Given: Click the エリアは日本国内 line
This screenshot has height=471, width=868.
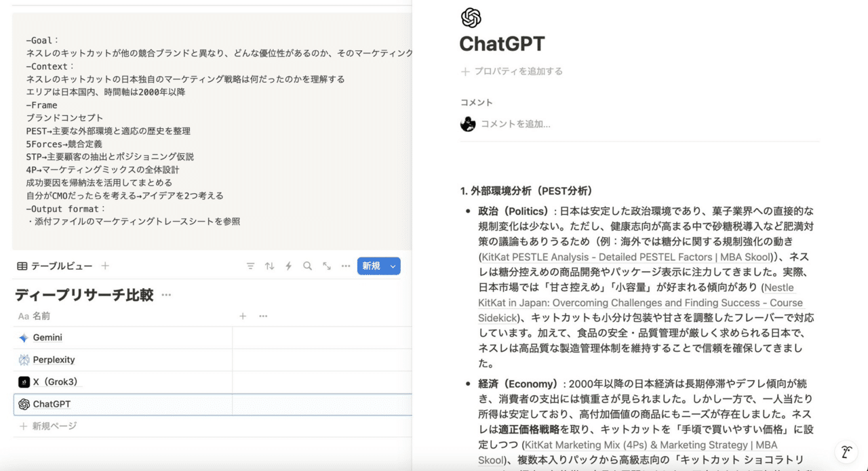Looking at the screenshot, I should pyautogui.click(x=106, y=92).
